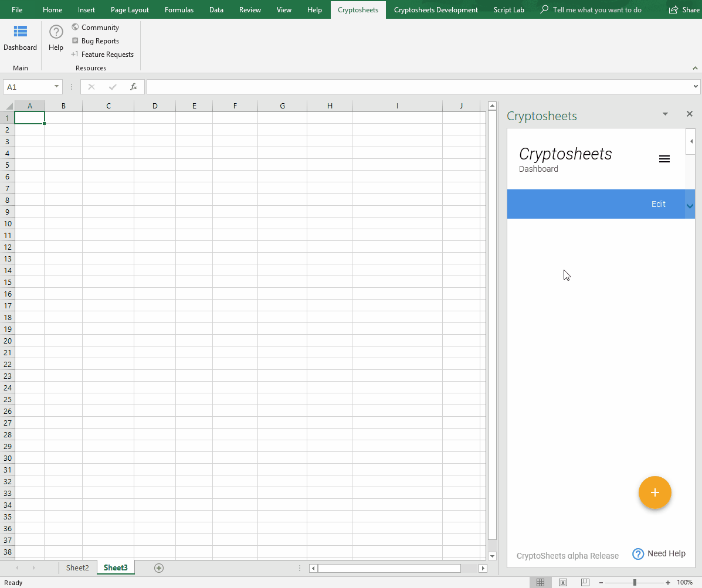Click in the formula bar input

pyautogui.click(x=419, y=87)
